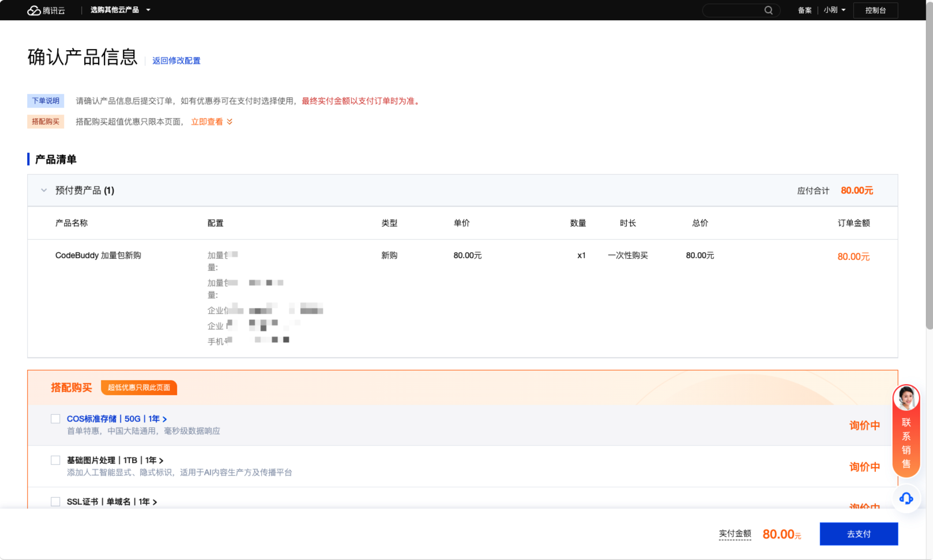933x560 pixels.
Task: Go to 控制台 console
Action: pyautogui.click(x=875, y=10)
